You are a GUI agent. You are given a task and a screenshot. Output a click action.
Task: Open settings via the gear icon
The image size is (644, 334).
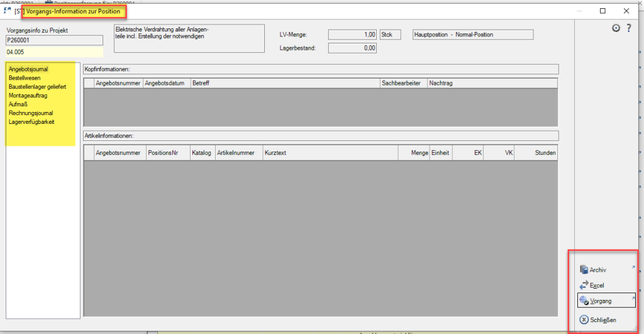coord(616,28)
